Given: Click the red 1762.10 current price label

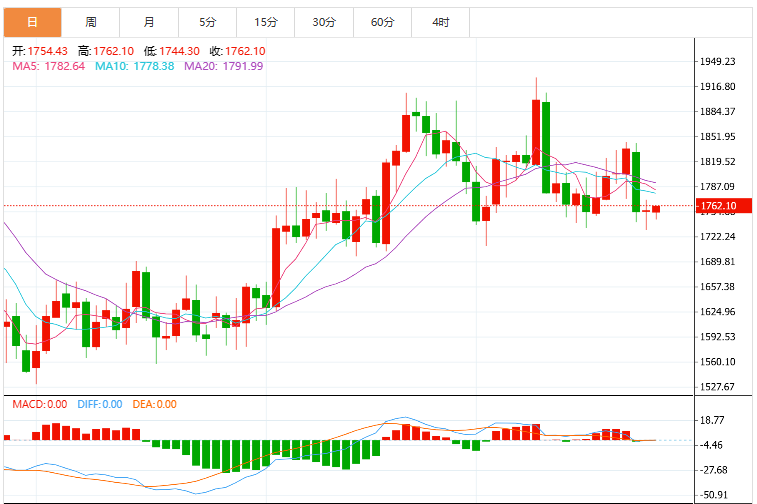Looking at the screenshot, I should (x=724, y=206).
